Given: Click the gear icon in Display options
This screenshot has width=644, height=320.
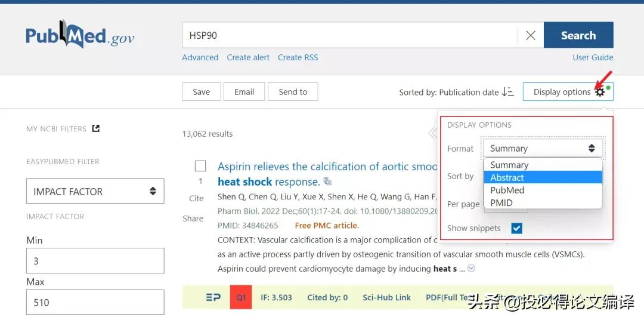Looking at the screenshot, I should pyautogui.click(x=600, y=92).
